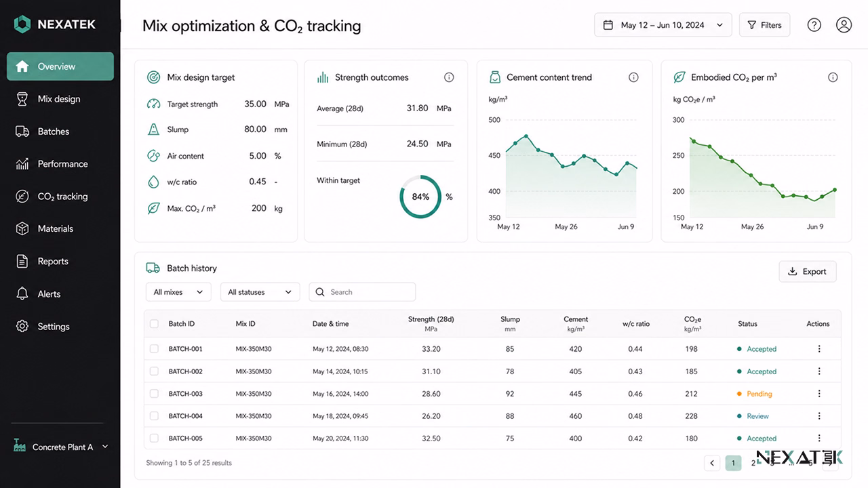Sort by Batch ID column header
This screenshot has height=488, width=868.
[182, 324]
